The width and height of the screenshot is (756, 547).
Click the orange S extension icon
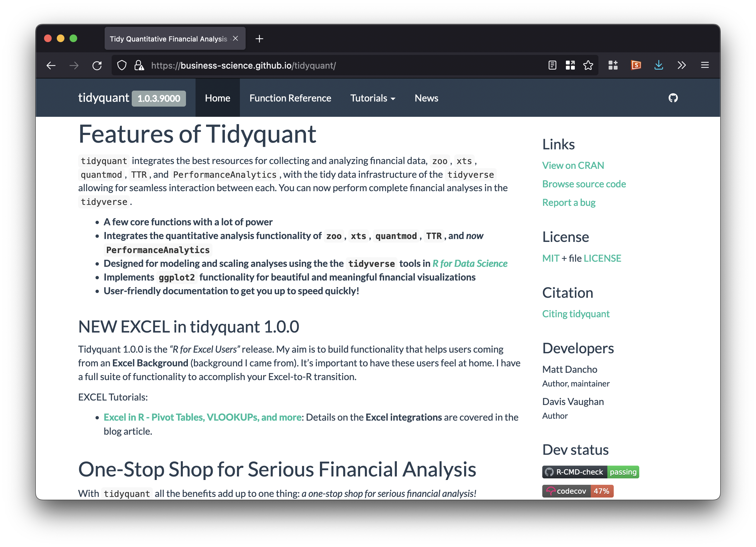636,65
